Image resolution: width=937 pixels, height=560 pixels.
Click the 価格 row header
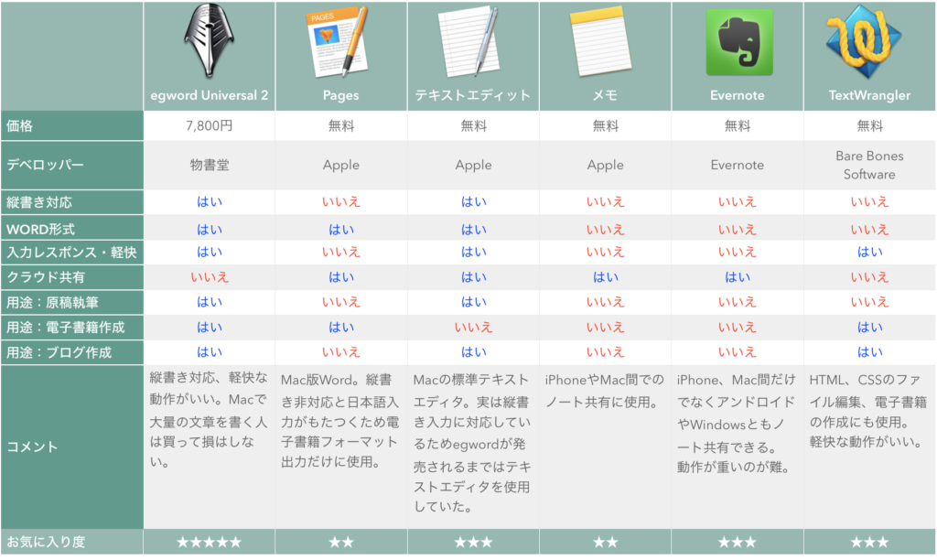pyautogui.click(x=71, y=126)
